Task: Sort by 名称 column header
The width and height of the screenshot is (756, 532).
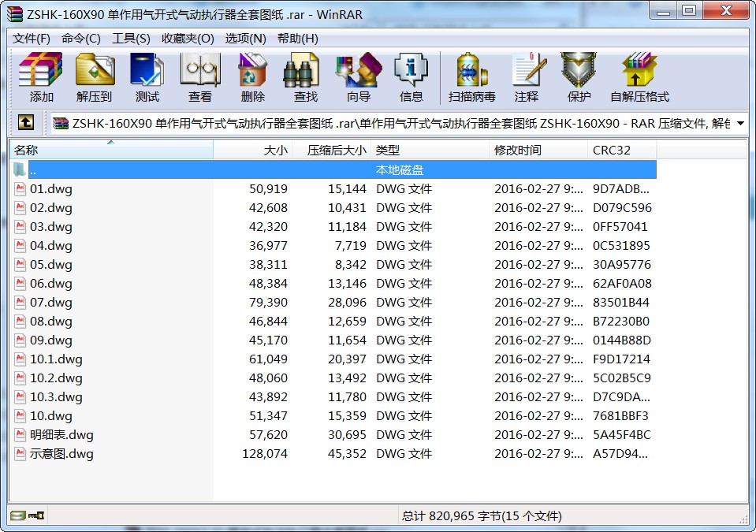Action: click(x=112, y=150)
